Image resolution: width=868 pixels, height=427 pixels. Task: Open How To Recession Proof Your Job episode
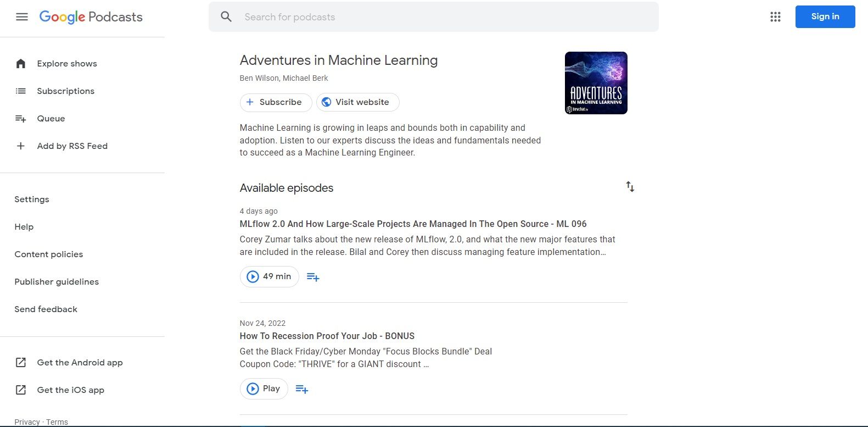click(327, 336)
